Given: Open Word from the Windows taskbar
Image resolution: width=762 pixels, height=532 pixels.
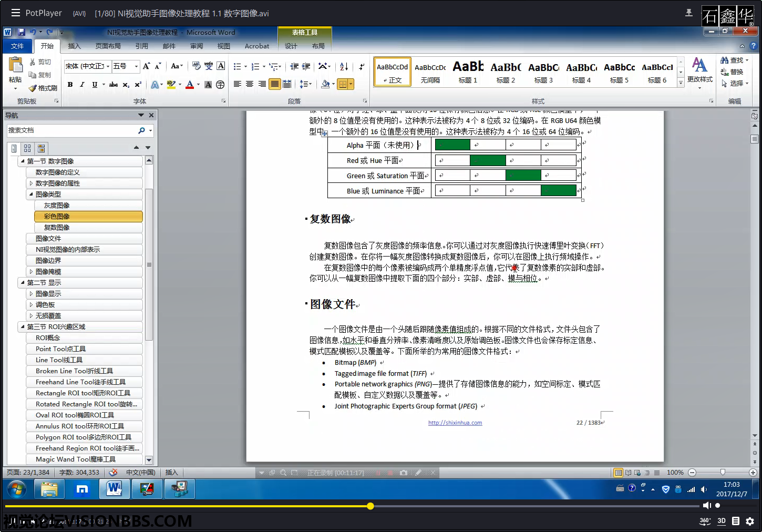Looking at the screenshot, I should (x=114, y=489).
